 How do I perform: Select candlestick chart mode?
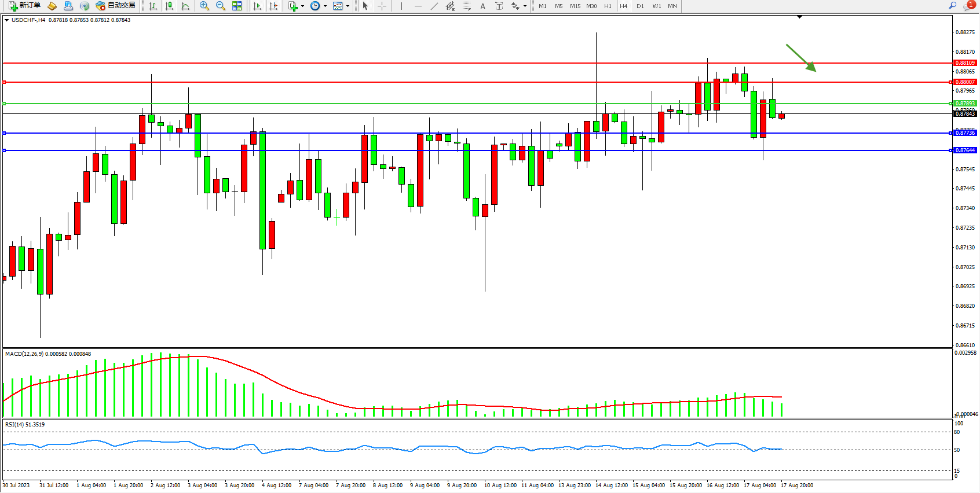pos(169,6)
